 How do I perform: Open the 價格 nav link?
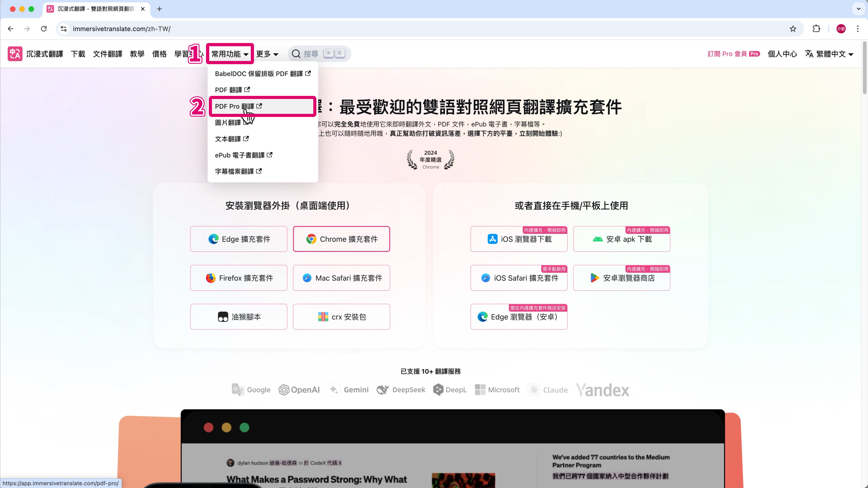tap(159, 54)
